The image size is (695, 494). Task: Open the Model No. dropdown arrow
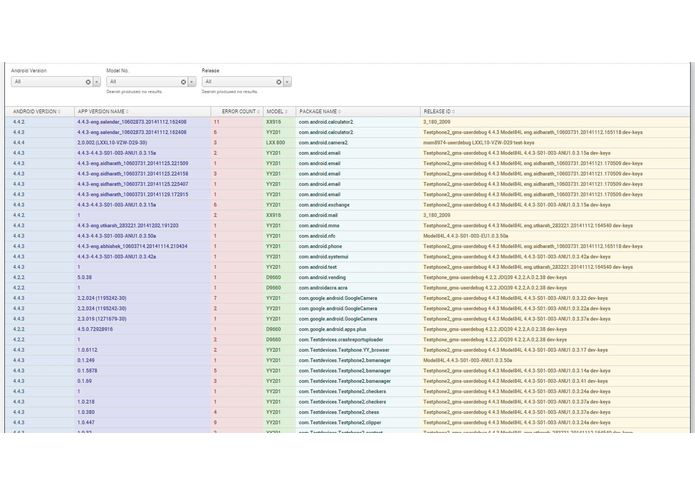pos(192,82)
